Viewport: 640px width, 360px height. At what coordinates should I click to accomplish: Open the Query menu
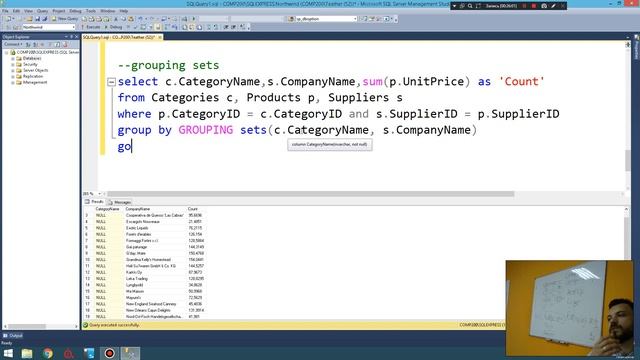42,11
